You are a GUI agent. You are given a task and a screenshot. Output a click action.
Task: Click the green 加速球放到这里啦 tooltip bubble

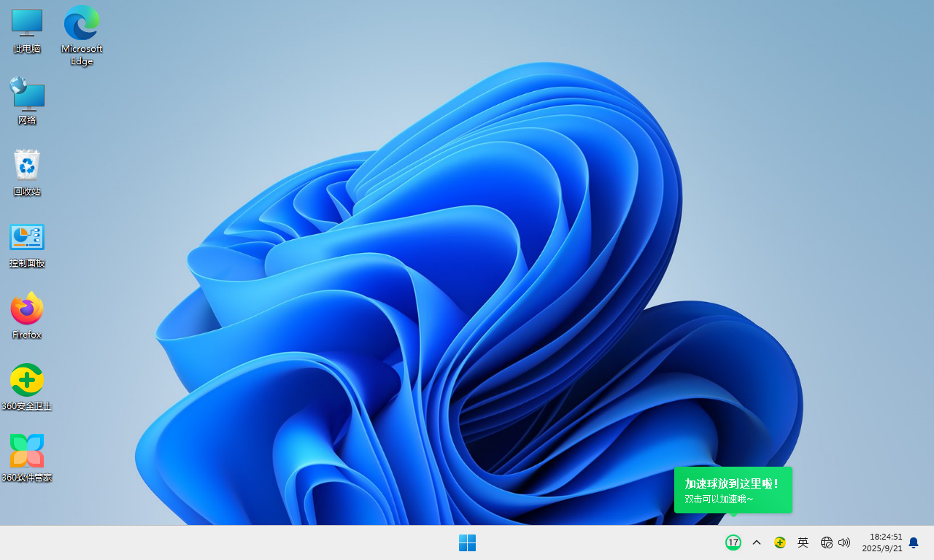pyautogui.click(x=732, y=490)
